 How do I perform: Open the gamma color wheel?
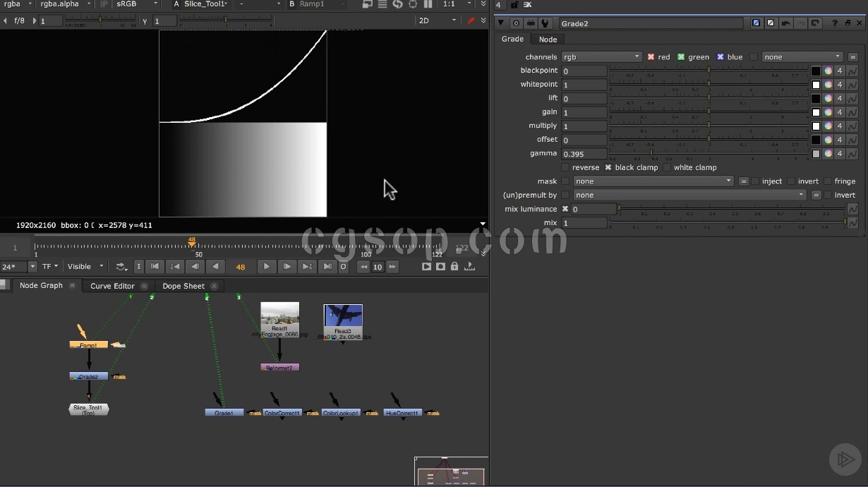(x=828, y=154)
